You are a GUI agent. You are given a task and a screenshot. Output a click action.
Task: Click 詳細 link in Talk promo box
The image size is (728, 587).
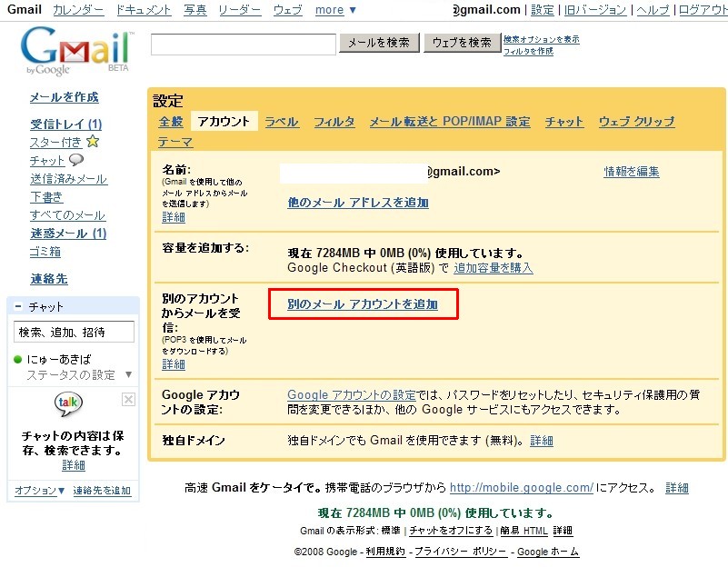pos(74,465)
